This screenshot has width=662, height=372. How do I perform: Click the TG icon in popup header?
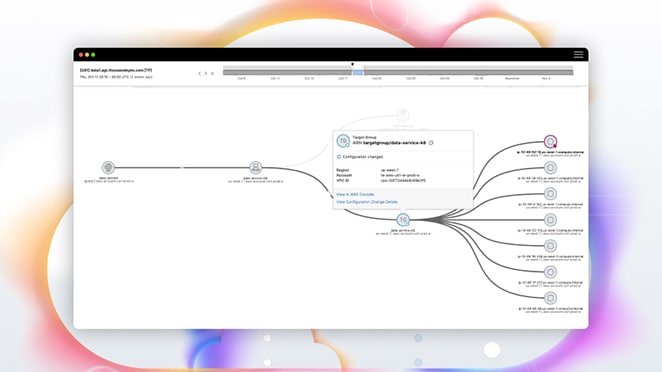pyautogui.click(x=343, y=141)
